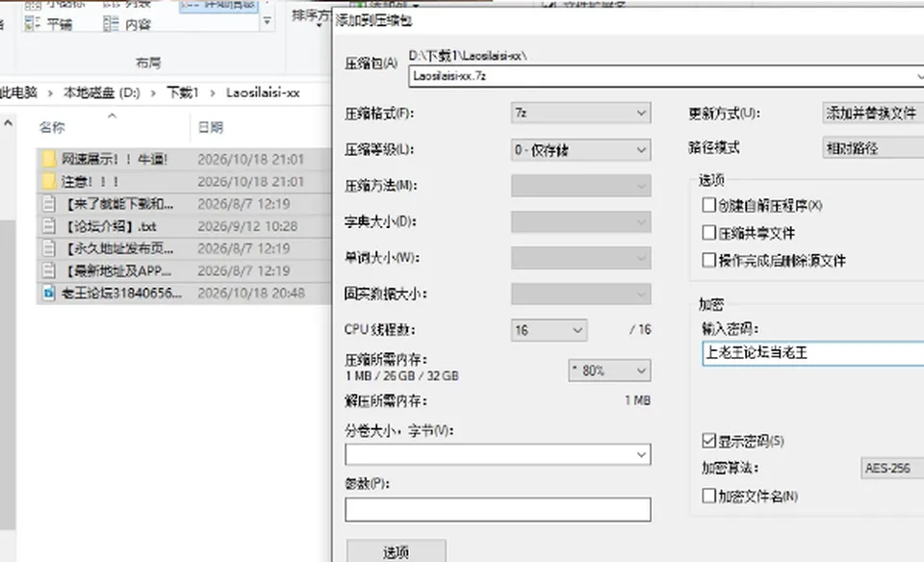This screenshot has height=562, width=924.
Task: Open the memory usage 80% dropdown
Action: 609,370
